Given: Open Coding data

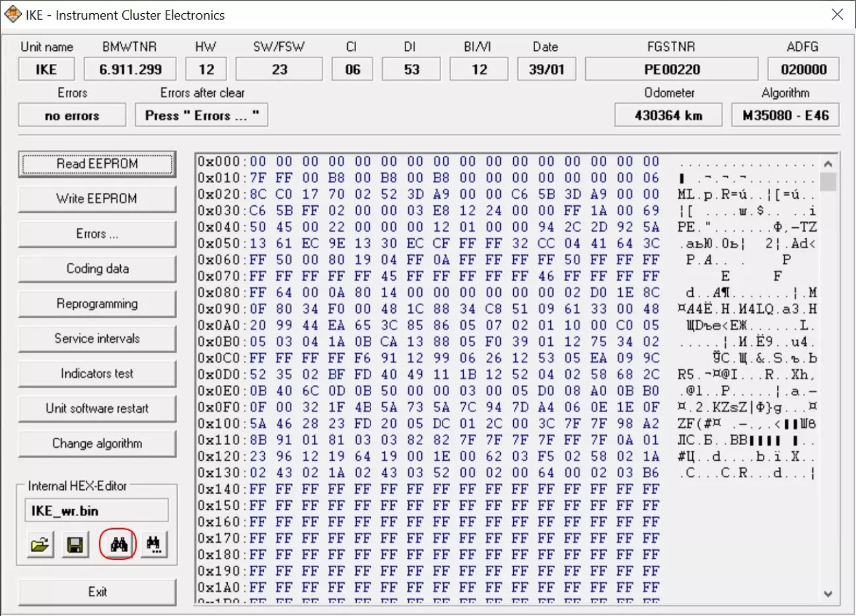Looking at the screenshot, I should (96, 269).
